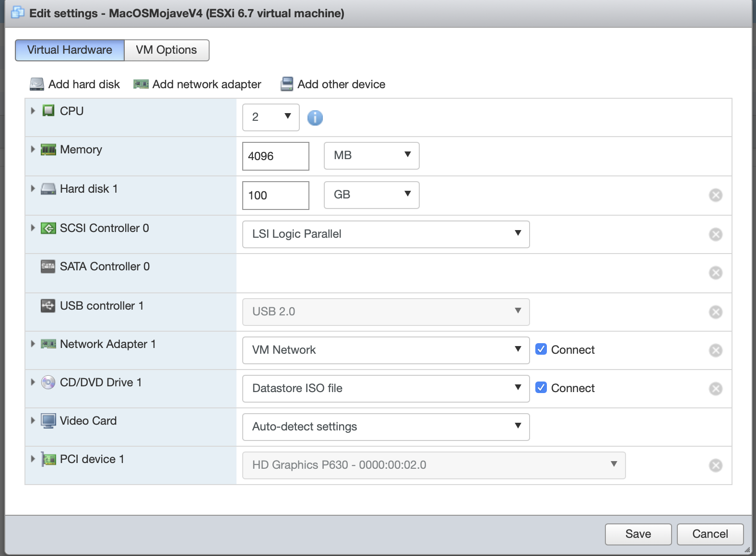Remove Hard disk 1 with its X icon
Screen dimensions: 756x556
(x=716, y=195)
